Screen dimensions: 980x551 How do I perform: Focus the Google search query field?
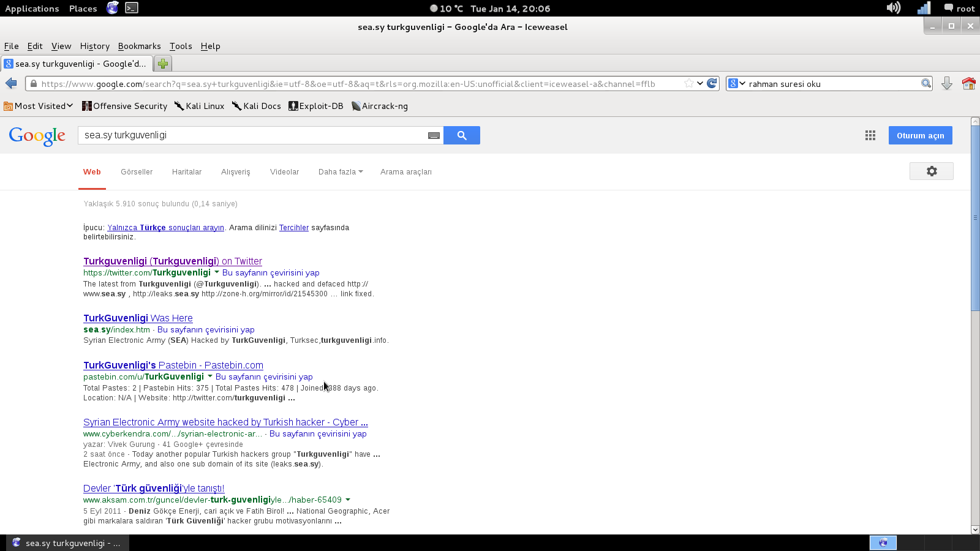click(x=252, y=135)
